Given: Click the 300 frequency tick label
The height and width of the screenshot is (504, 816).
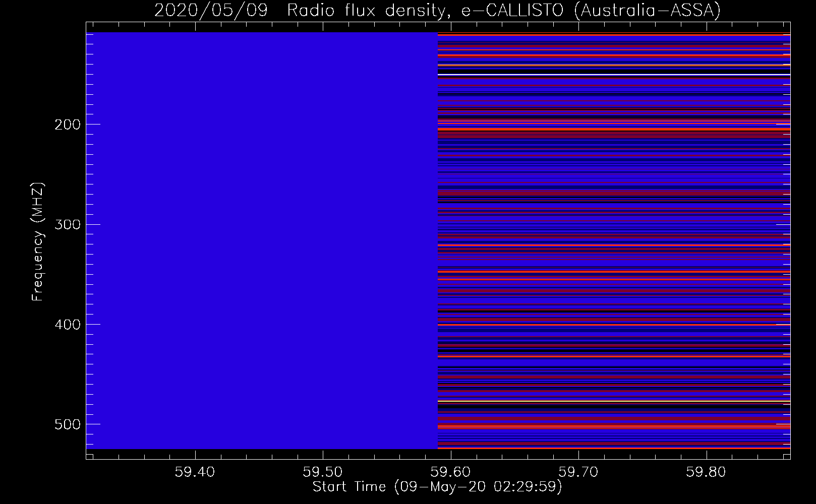Looking at the screenshot, I should (x=68, y=224).
